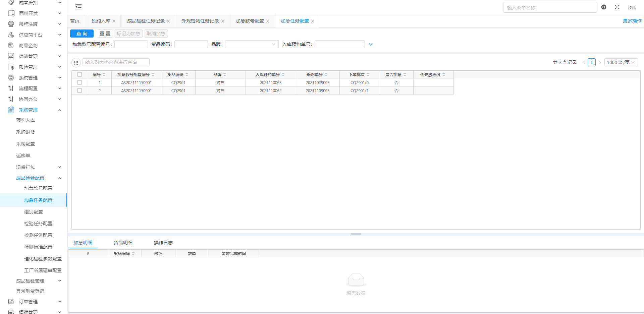Open the 品牌 dropdown filter

pos(252,44)
